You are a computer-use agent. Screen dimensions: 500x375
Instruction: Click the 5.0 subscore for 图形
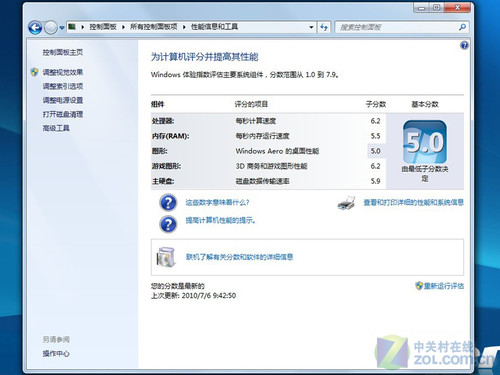click(375, 151)
